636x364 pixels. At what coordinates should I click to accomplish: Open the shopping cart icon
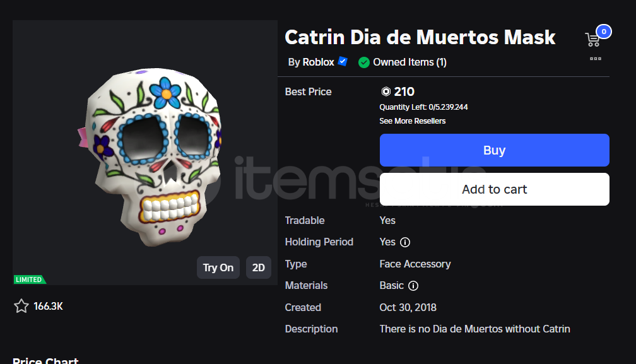tap(593, 40)
